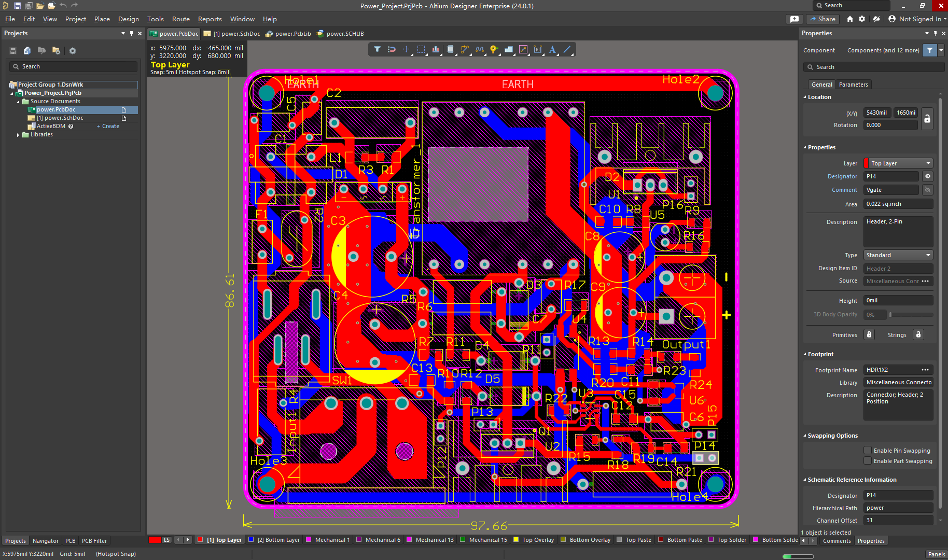Choose the dashed rectangle selection tool
The image size is (948, 560).
(x=421, y=50)
